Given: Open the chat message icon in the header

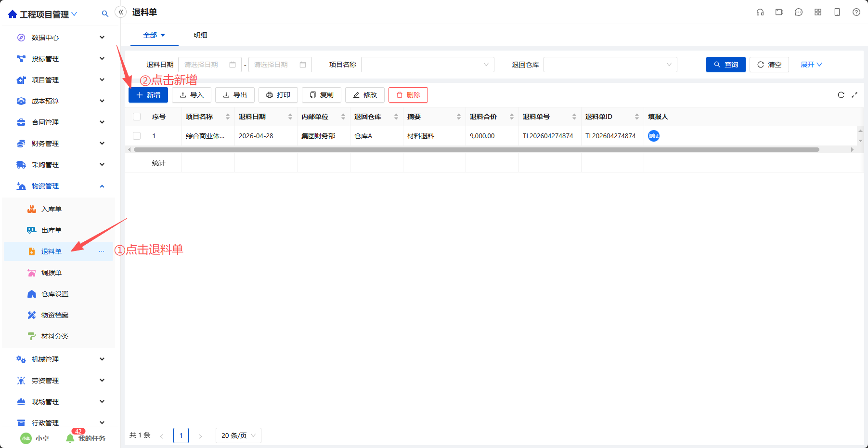Looking at the screenshot, I should pyautogui.click(x=799, y=12).
